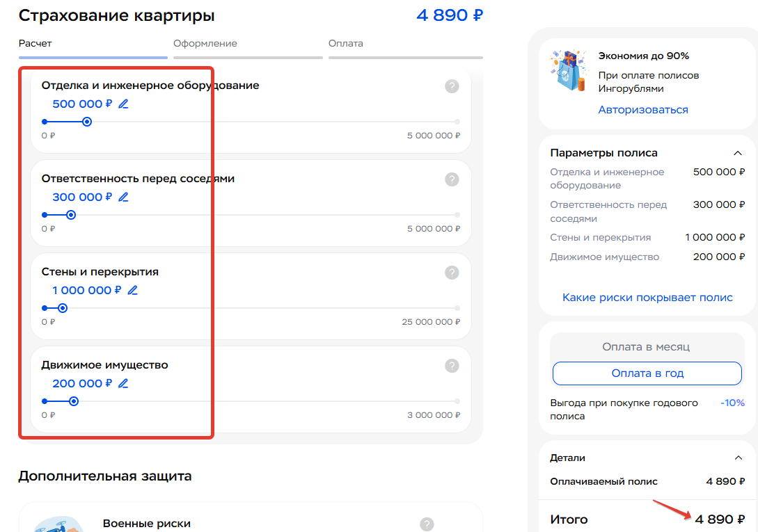Open the help icon for Стены и перекрытия
The image size is (758, 532).
click(452, 273)
